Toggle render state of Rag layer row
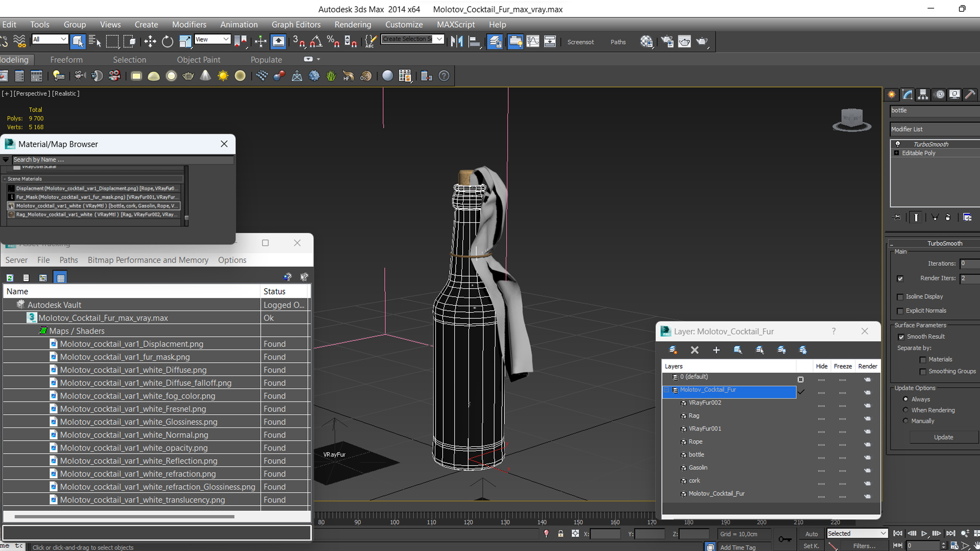The image size is (980, 551). tap(867, 418)
